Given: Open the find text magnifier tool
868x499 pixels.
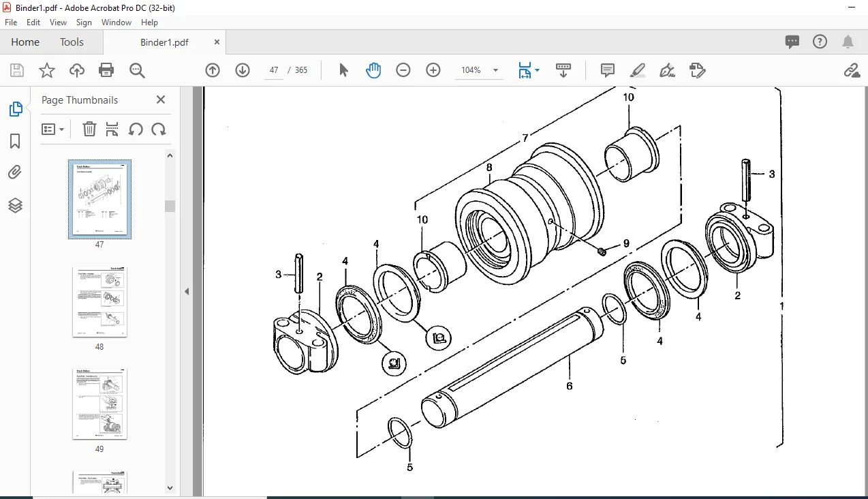Looking at the screenshot, I should pyautogui.click(x=137, y=70).
